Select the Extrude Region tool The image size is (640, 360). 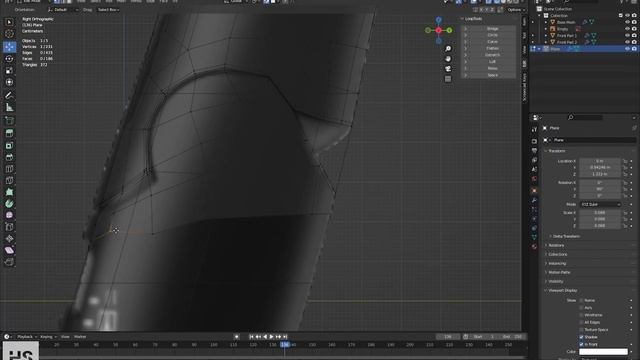pos(9,133)
